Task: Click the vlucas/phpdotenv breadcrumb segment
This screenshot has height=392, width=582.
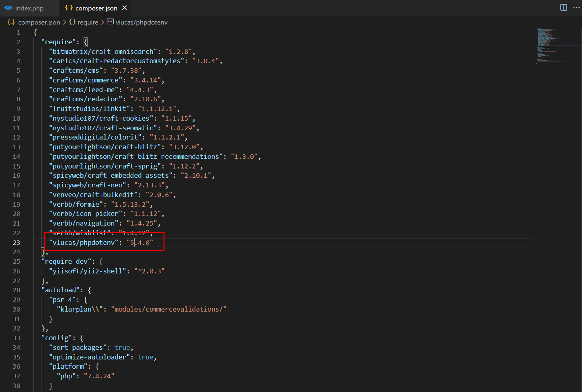Action: 141,22
